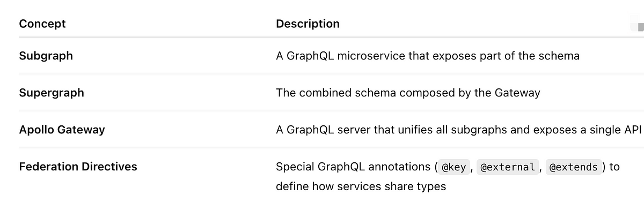Image resolution: width=644 pixels, height=217 pixels.
Task: Click the Subgraph row label
Action: point(46,56)
